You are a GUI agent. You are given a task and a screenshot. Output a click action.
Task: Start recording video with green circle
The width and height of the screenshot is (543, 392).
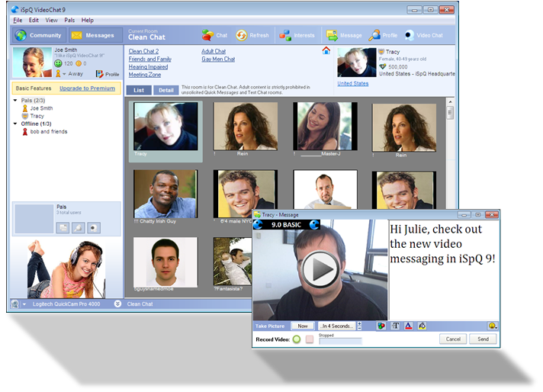pos(297,339)
